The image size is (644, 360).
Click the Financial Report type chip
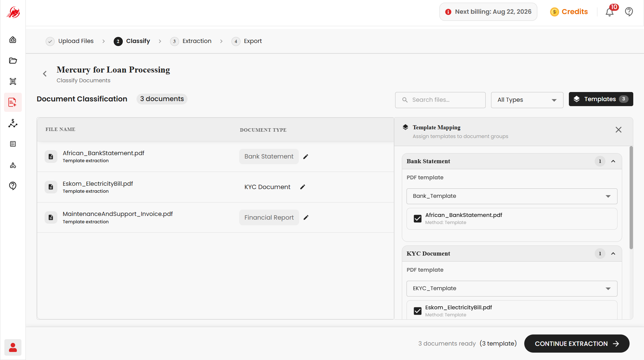pyautogui.click(x=269, y=218)
